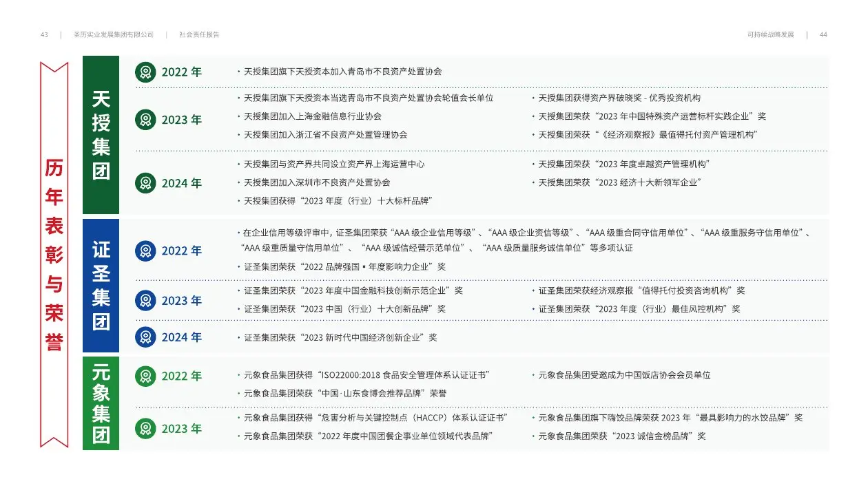Click line 证圣集团荣获“2023 新时代中国经济创新企业”奖
The width and height of the screenshot is (868, 488).
click(338, 338)
